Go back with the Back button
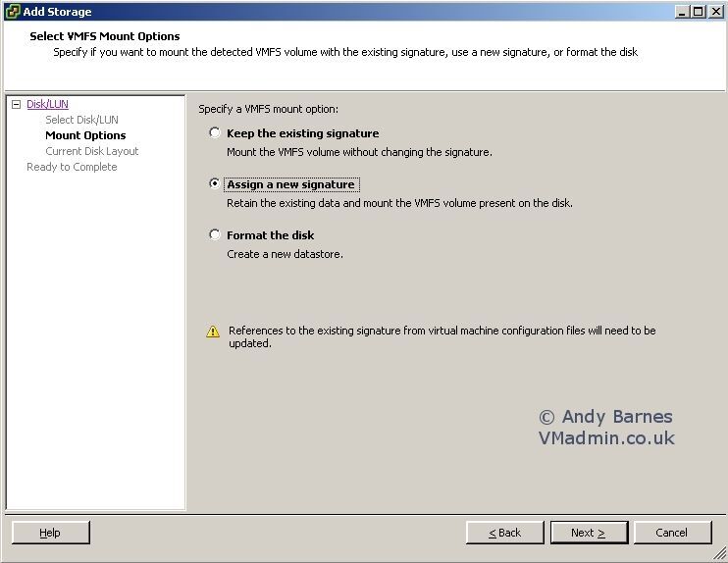This screenshot has width=728, height=563. point(505,533)
